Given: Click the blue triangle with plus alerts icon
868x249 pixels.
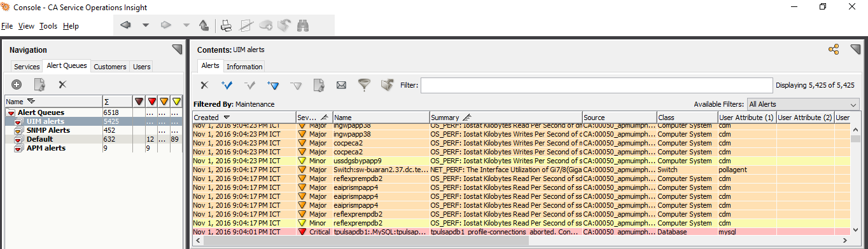Looking at the screenshot, I should click(x=273, y=85).
